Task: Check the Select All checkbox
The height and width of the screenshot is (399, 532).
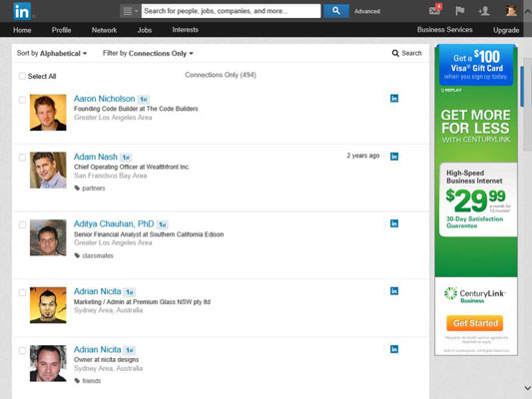Action: [x=22, y=76]
